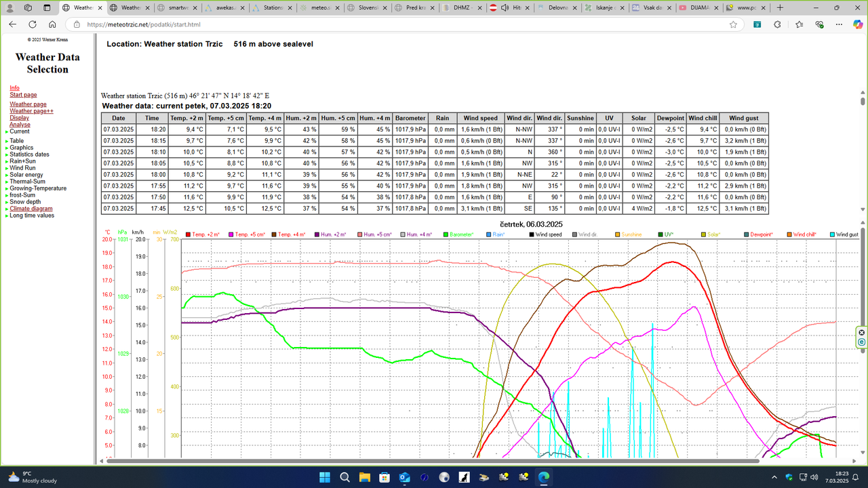Open the Windows Start menu
Viewport: 868px width, 488px height.
click(x=323, y=477)
